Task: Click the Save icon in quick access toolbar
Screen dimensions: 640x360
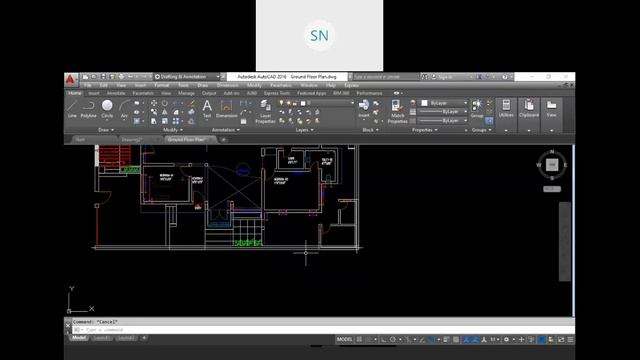Action: 103,76
